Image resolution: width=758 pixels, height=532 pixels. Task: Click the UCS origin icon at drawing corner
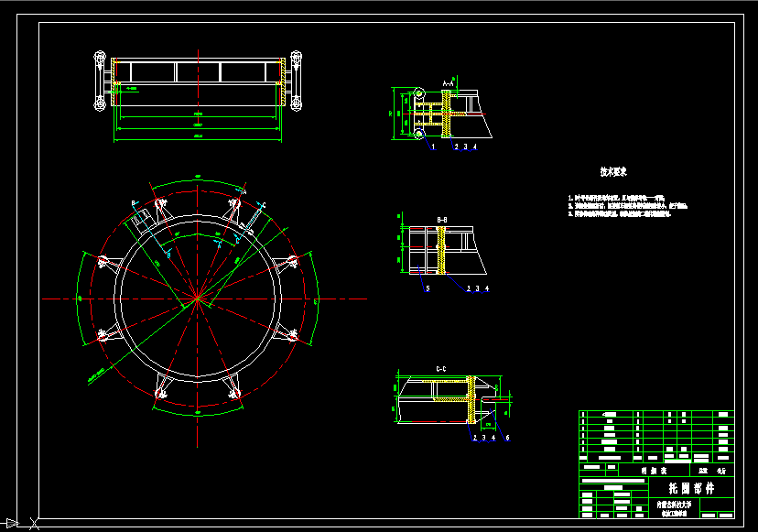(x=22, y=523)
